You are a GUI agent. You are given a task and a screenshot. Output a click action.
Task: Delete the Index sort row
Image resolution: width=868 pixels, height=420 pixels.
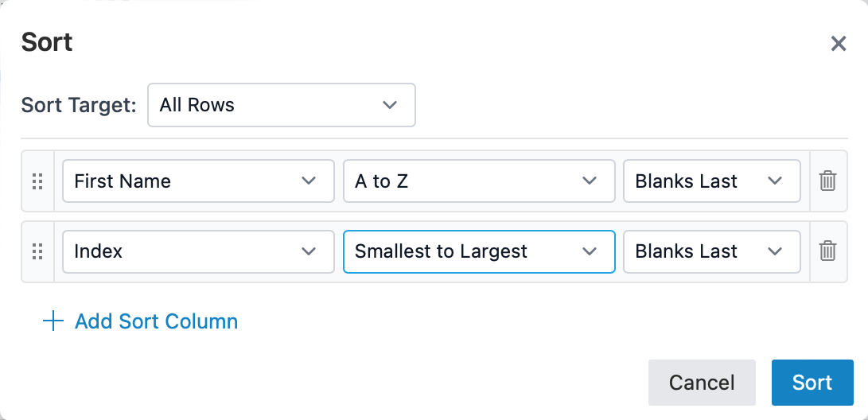tap(827, 251)
